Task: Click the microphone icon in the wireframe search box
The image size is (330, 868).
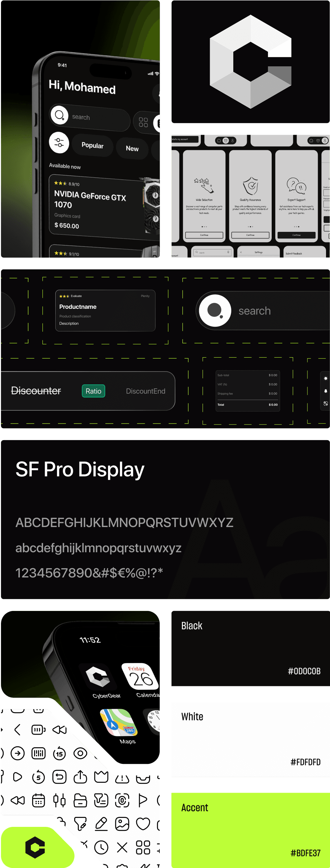Action: tap(228, 252)
